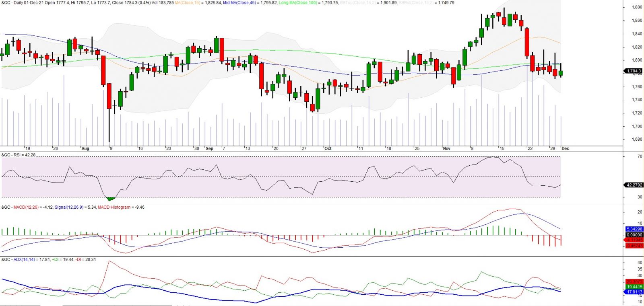
Task: Click the 1,720 price axis label
Action: coord(637,113)
